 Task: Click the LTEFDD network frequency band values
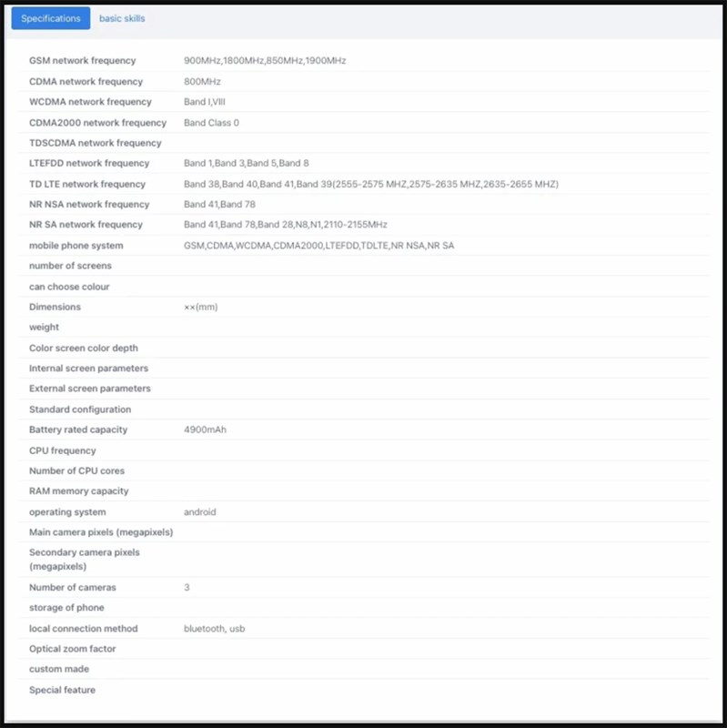pyautogui.click(x=246, y=164)
